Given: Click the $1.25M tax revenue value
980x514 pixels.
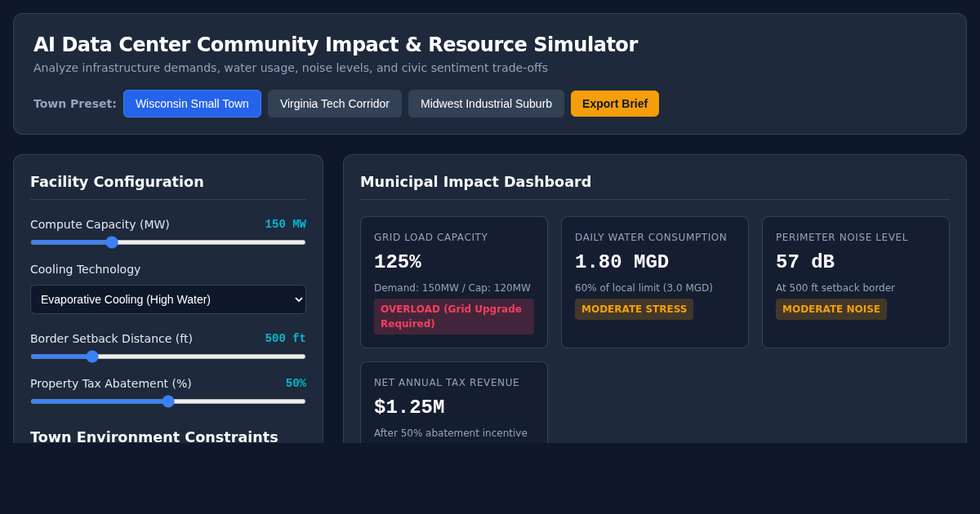Looking at the screenshot, I should click(x=409, y=407).
